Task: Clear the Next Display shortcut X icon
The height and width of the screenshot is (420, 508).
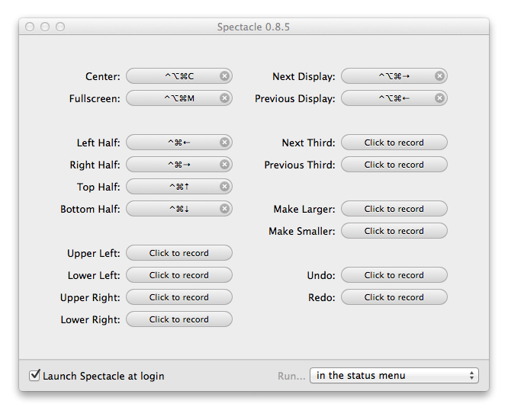Action: (439, 76)
